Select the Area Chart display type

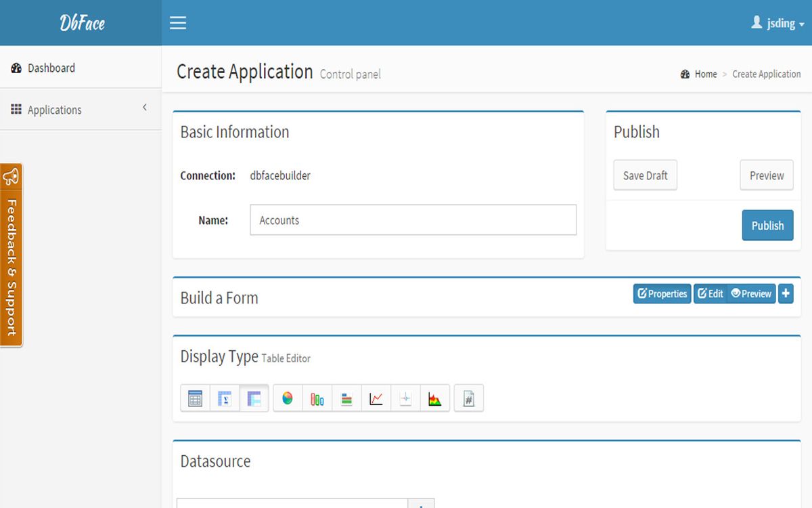point(434,398)
